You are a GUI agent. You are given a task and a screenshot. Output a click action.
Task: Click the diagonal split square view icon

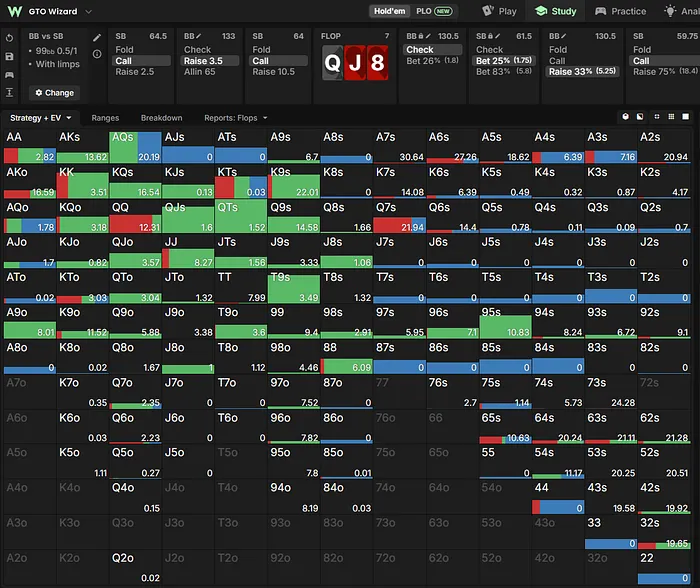[x=640, y=117]
